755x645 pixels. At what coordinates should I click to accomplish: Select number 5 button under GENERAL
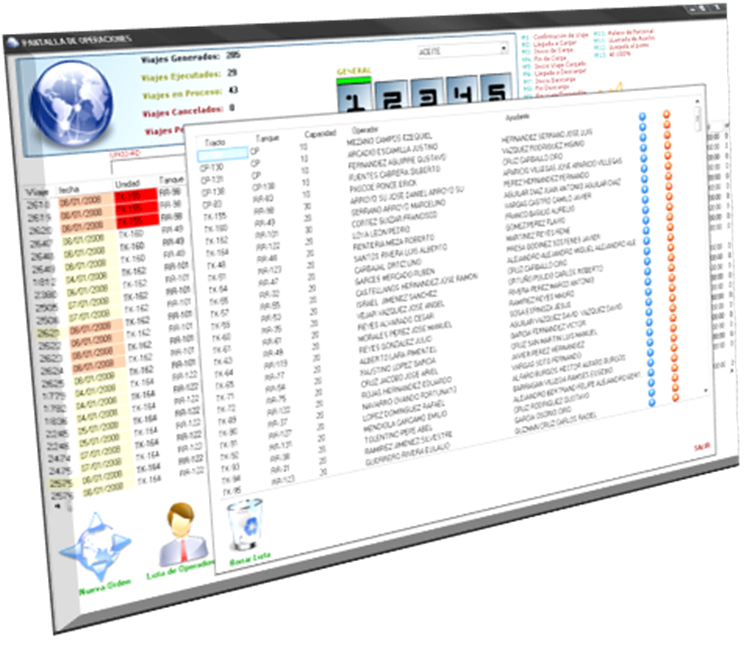point(496,87)
